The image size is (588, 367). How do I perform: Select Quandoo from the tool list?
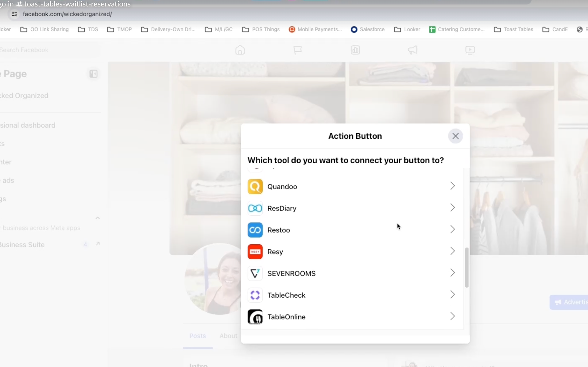[x=352, y=187]
